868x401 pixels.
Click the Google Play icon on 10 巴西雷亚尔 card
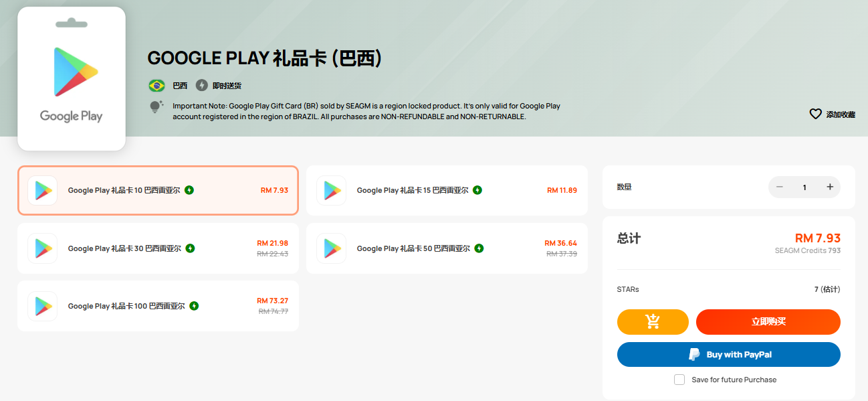(x=43, y=190)
